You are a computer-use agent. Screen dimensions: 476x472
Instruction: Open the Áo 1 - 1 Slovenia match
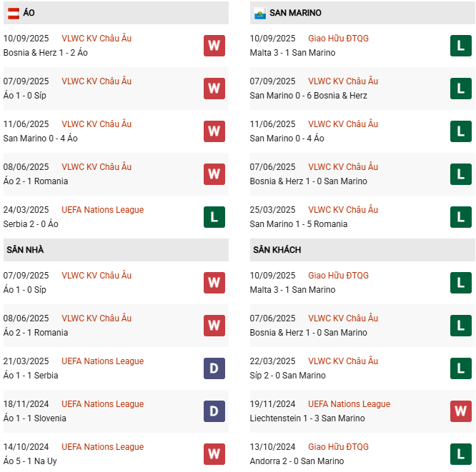coord(35,418)
